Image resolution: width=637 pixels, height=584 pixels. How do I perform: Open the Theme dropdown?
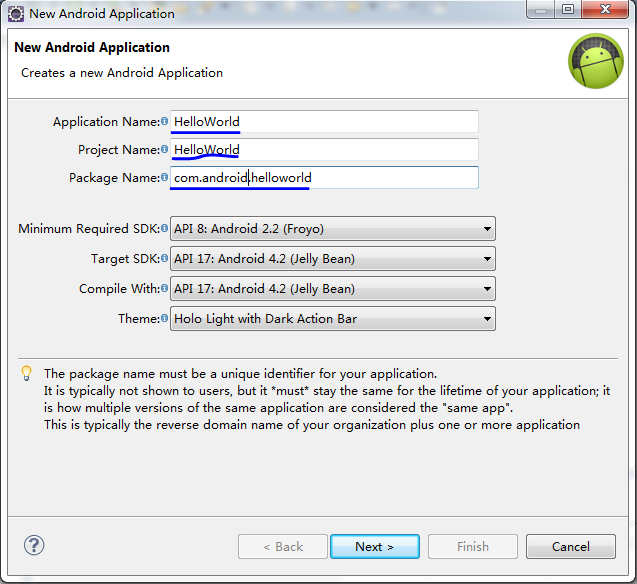[333, 319]
